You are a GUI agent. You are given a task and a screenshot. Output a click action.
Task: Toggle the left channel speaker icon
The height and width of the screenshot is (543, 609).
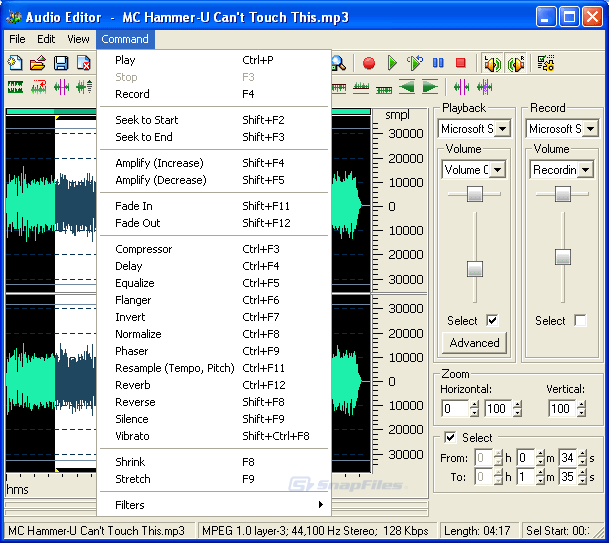[x=492, y=64]
